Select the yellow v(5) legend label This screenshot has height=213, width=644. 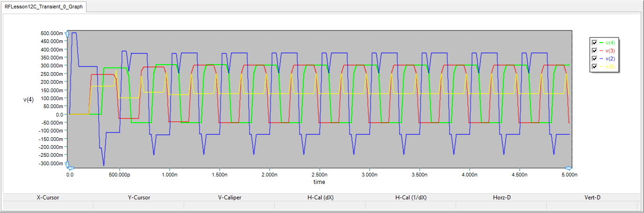pyautogui.click(x=610, y=66)
